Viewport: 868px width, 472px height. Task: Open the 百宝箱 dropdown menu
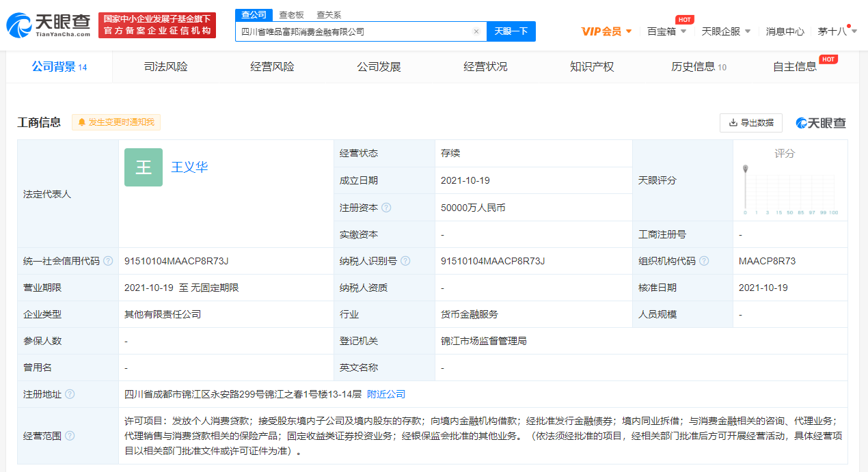666,31
